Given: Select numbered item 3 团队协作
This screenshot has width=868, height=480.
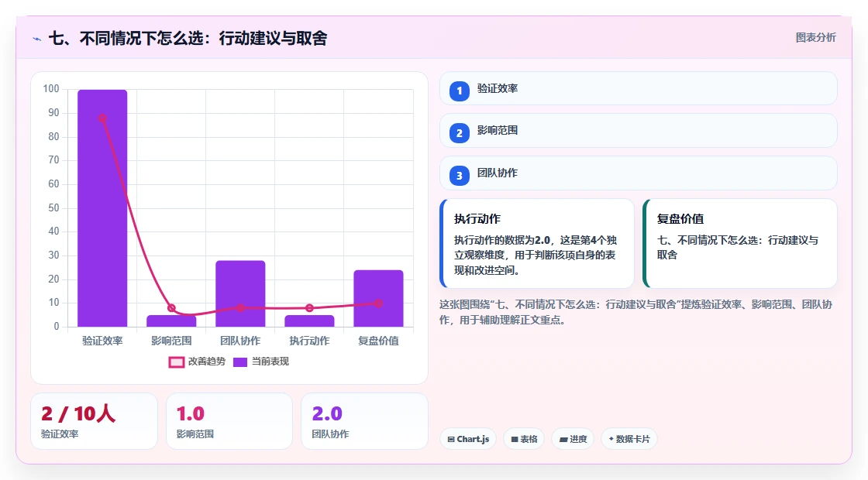Looking at the screenshot, I should tap(639, 173).
